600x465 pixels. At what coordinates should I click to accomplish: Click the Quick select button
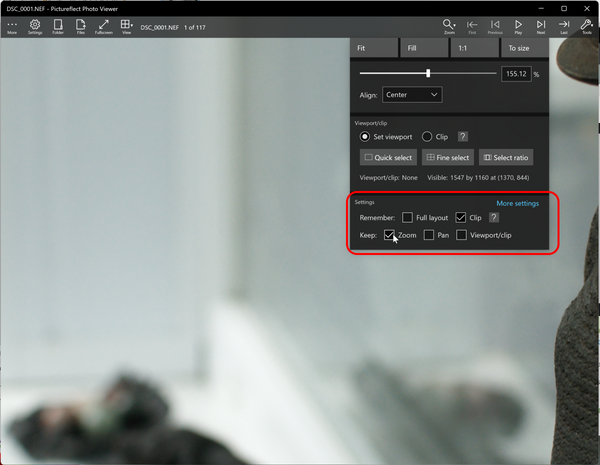(388, 157)
